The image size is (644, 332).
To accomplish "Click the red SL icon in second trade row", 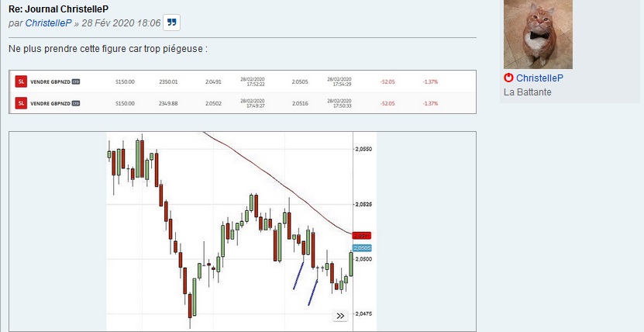I will [21, 102].
